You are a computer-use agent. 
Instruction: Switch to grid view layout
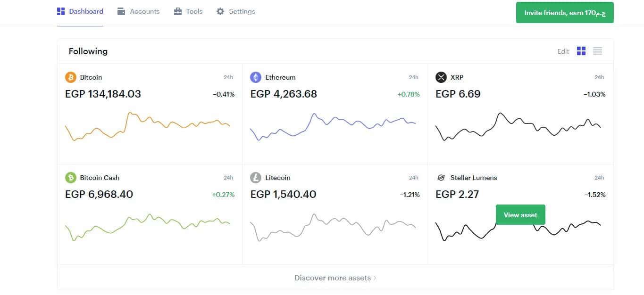click(x=581, y=51)
